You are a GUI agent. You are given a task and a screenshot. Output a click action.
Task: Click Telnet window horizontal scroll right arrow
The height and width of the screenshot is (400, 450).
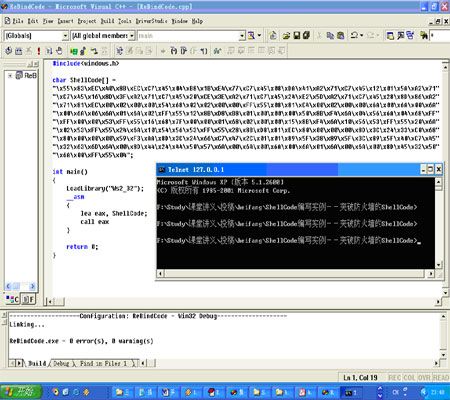pos(431,273)
